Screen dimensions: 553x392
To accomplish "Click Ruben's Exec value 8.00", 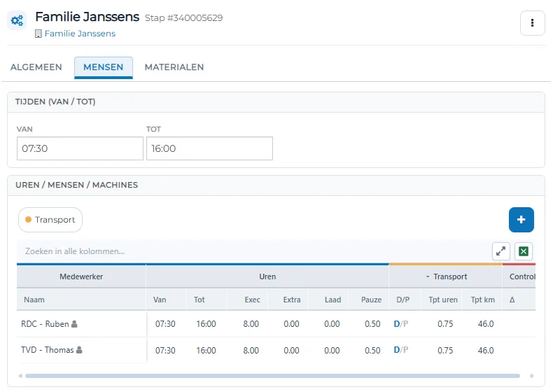I will [x=251, y=324].
